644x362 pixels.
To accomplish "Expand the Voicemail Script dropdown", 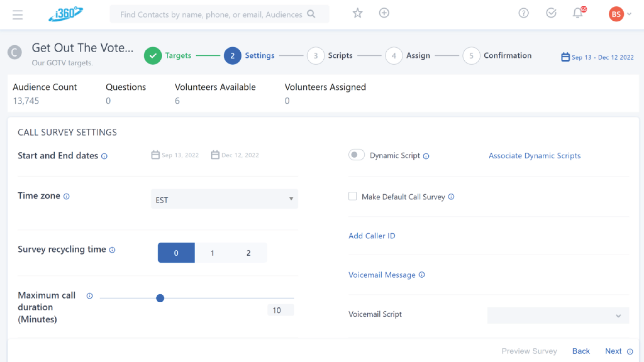I will click(558, 315).
